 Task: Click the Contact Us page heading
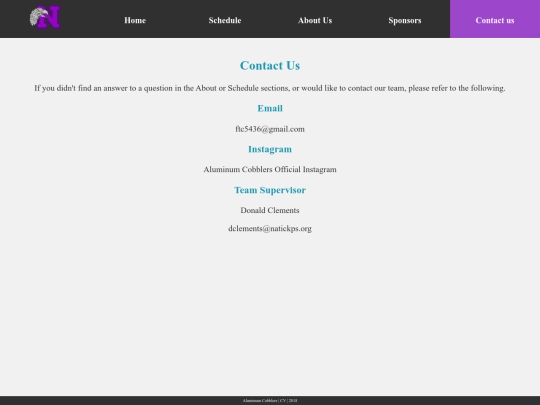coord(270,65)
